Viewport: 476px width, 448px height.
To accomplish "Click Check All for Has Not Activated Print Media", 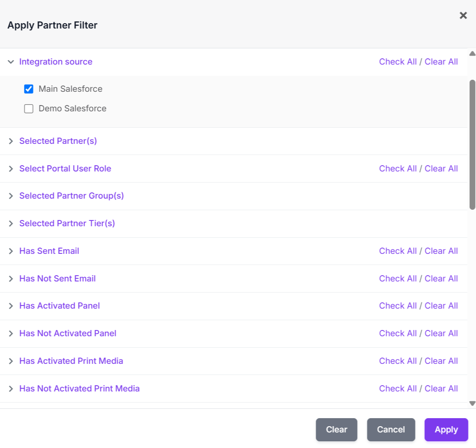I will coord(398,388).
